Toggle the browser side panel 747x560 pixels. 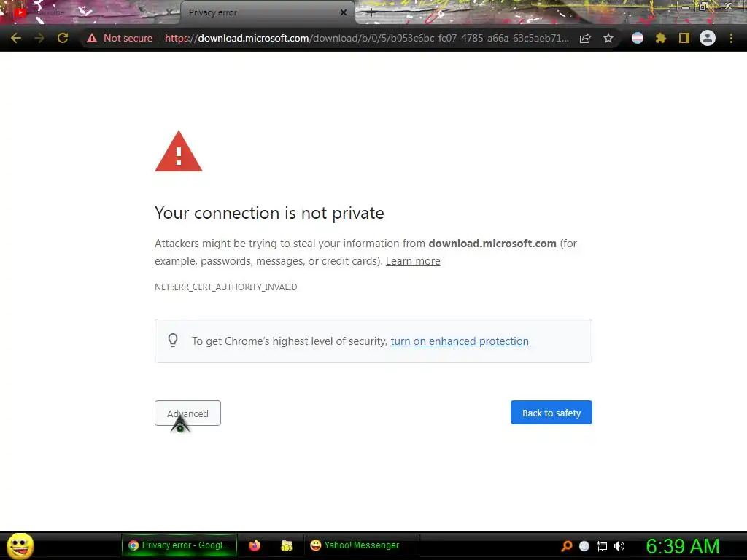[684, 38]
